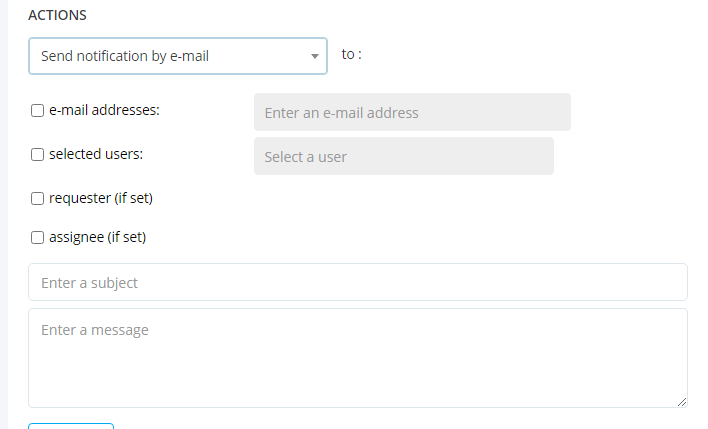
Task: Click the ACTIONS section heading
Action: [57, 16]
